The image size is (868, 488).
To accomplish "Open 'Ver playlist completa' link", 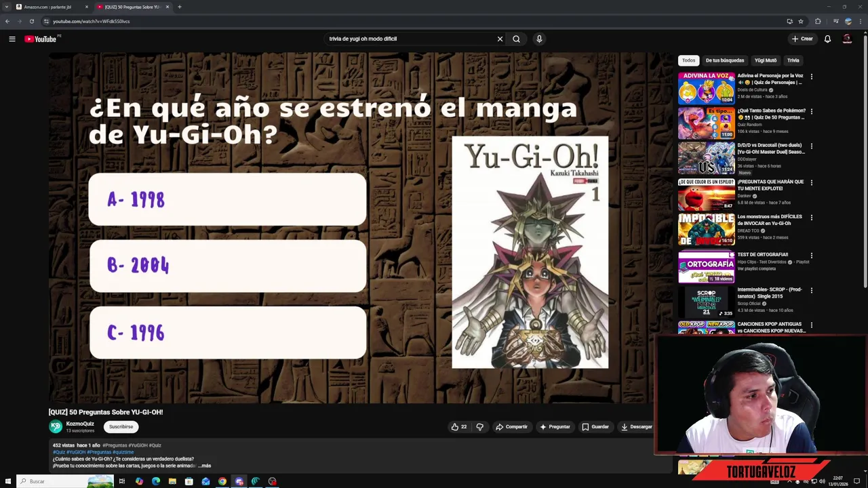I will click(756, 268).
